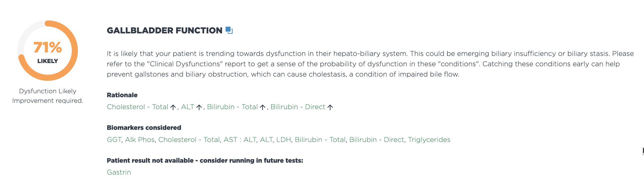Open the Alk Phos biomarker

point(140,140)
